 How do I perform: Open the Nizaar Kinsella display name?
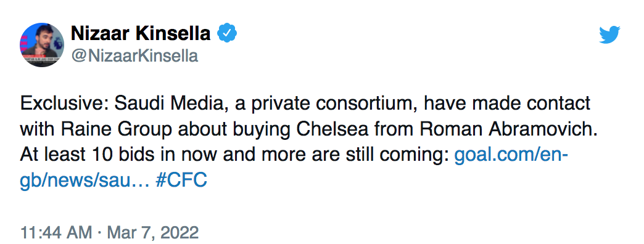[x=141, y=33]
